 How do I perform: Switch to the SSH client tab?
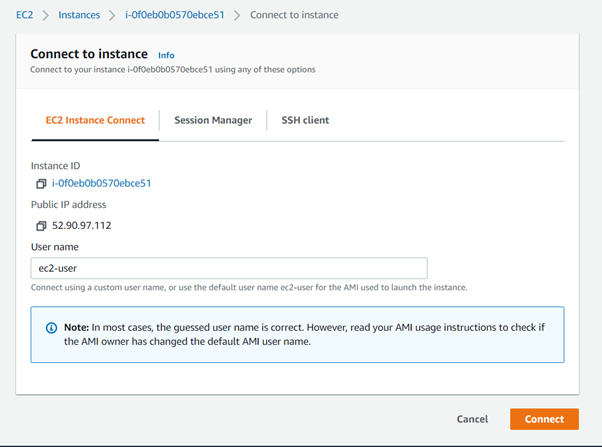(x=305, y=120)
